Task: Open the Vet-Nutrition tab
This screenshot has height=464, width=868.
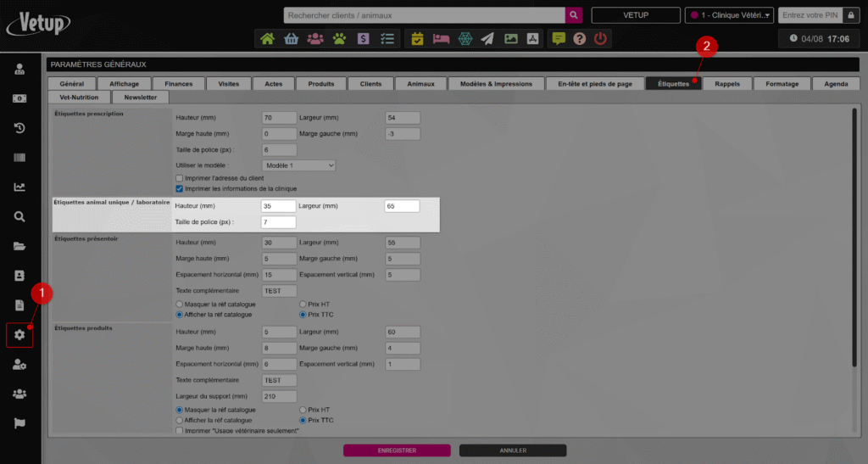Action: click(78, 98)
